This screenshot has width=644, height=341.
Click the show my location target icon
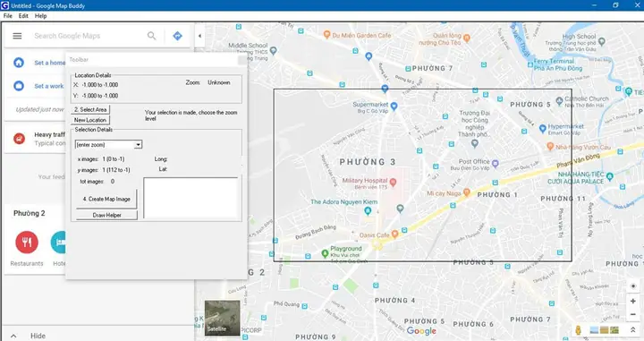pyautogui.click(x=633, y=286)
